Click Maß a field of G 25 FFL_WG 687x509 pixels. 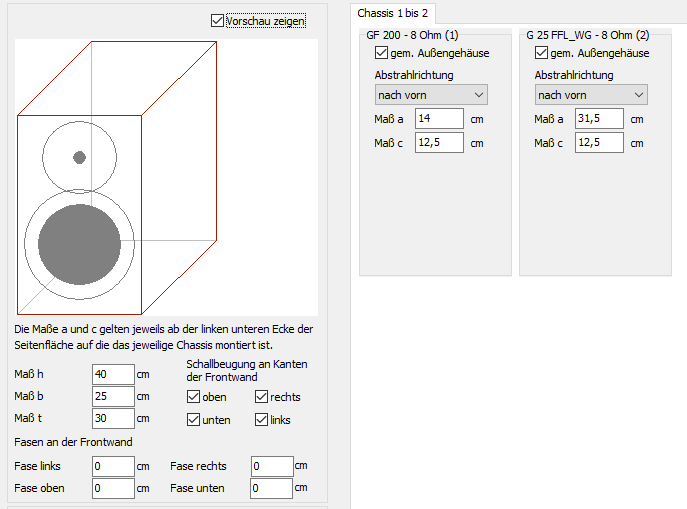599,118
